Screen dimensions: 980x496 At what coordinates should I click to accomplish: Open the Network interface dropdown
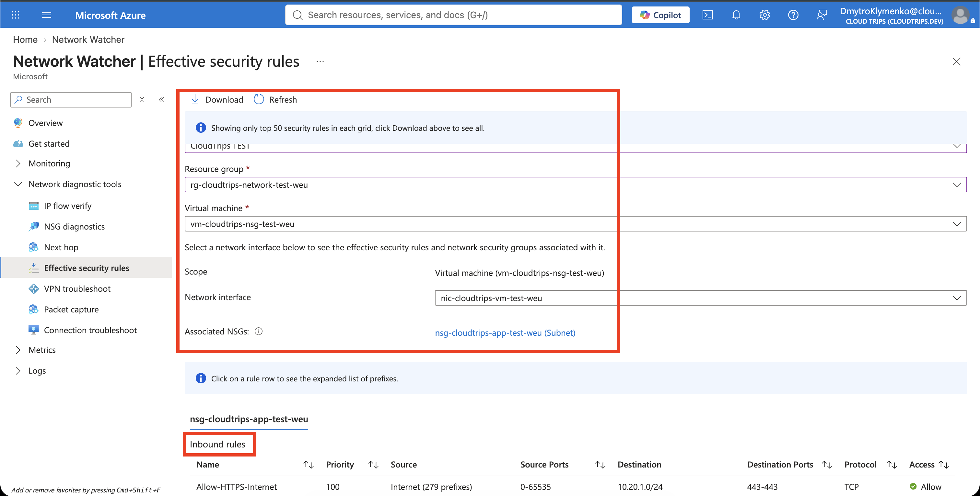tap(700, 298)
